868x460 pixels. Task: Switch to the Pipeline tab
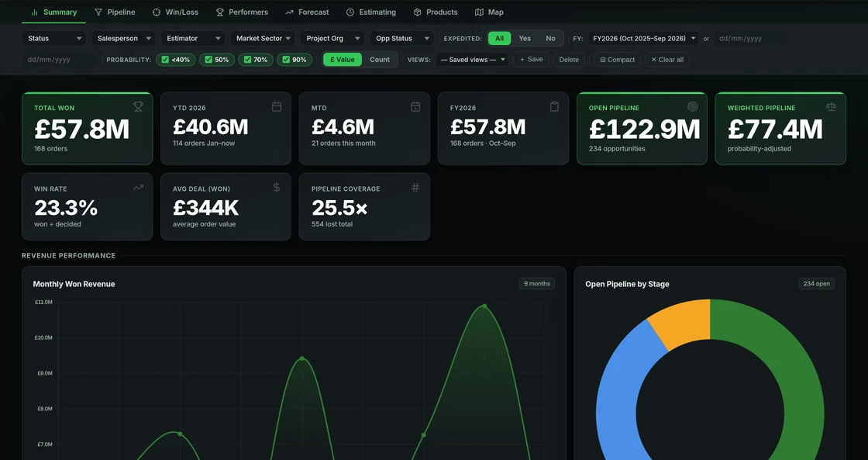tap(115, 12)
